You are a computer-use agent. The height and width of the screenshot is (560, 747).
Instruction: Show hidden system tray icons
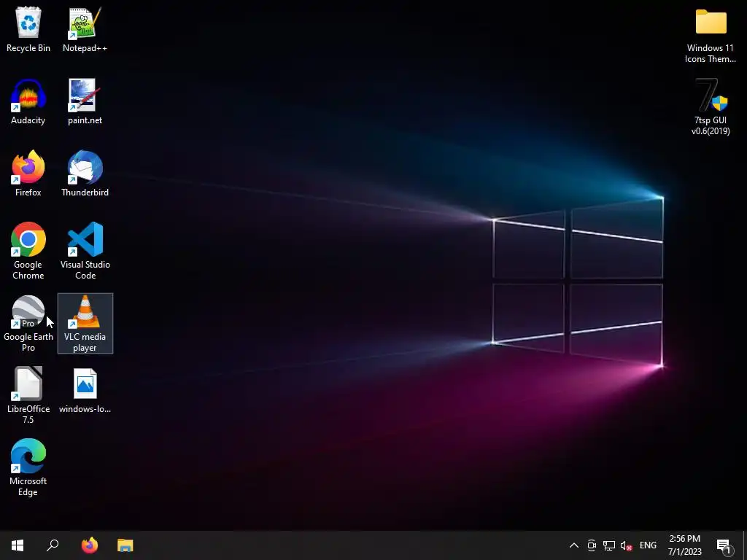pyautogui.click(x=574, y=545)
